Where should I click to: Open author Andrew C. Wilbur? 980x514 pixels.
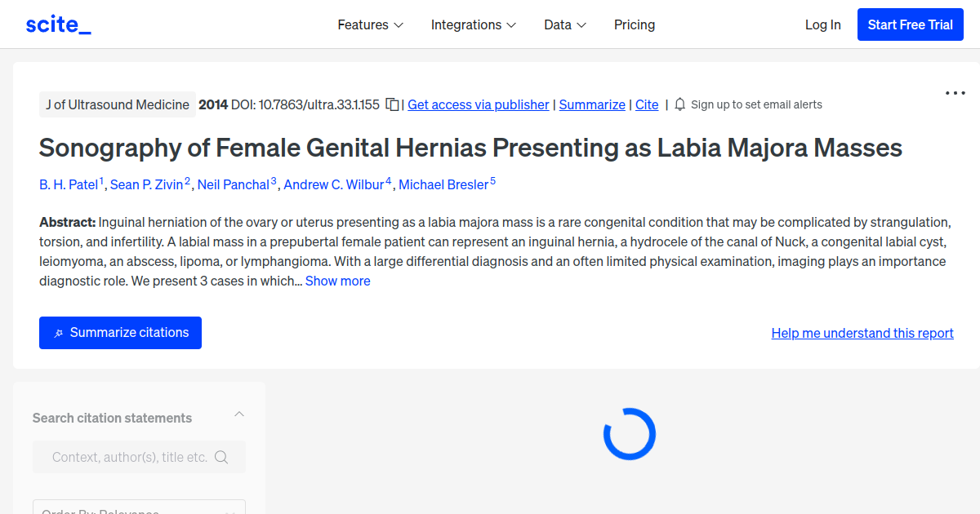334,184
